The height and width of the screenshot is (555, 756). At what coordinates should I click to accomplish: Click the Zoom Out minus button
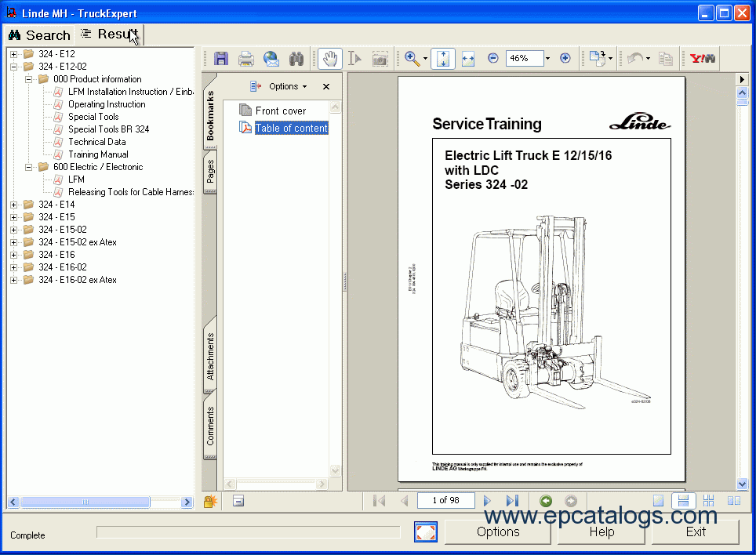[492, 58]
